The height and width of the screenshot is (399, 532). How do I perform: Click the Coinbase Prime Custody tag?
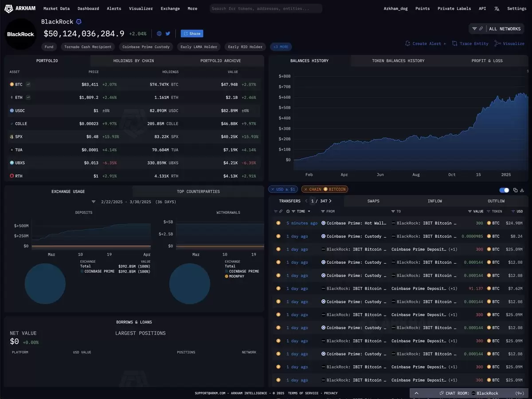146,47
